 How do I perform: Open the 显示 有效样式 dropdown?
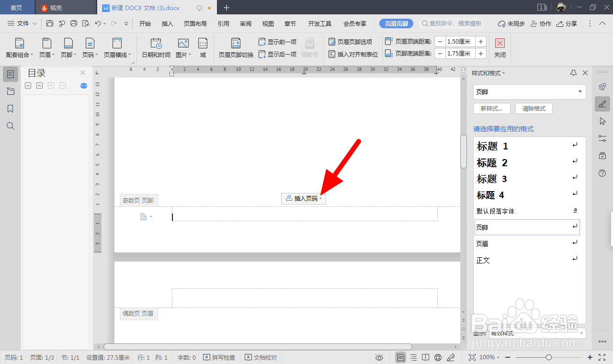point(537,333)
